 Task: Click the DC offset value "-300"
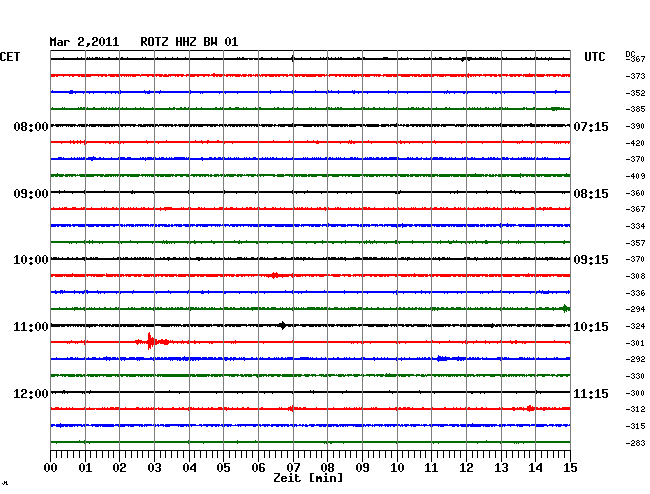click(635, 393)
